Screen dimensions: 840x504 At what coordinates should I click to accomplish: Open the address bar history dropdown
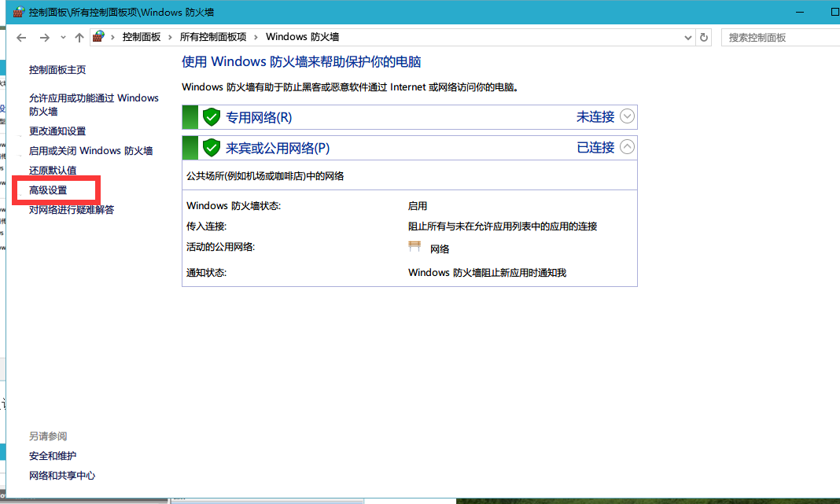688,38
